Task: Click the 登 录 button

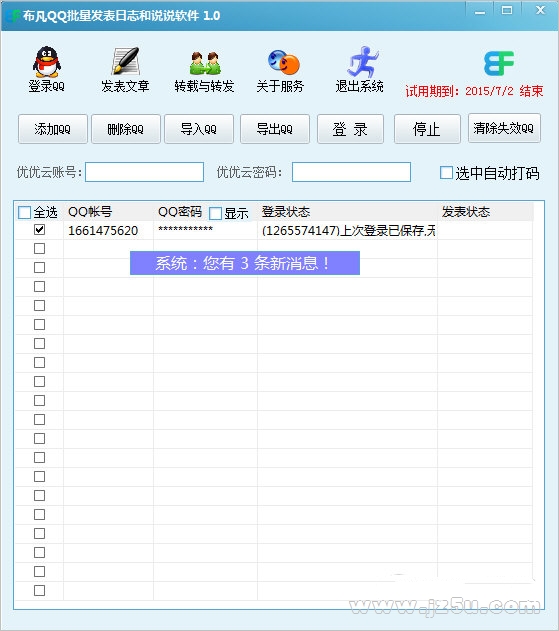Action: click(x=351, y=129)
